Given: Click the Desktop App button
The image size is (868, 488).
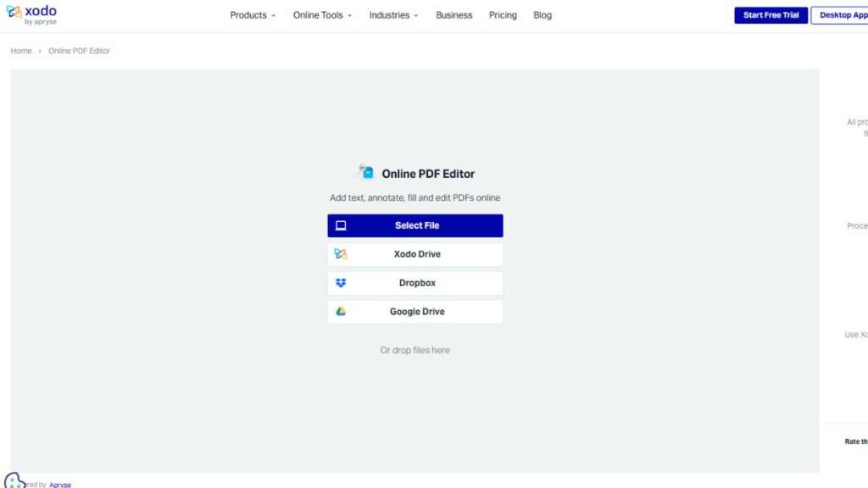Looking at the screenshot, I should click(x=840, y=15).
